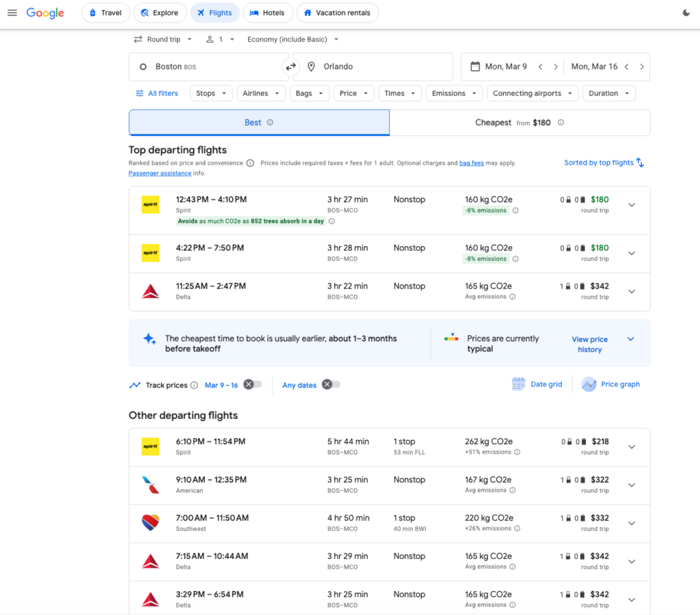Click the Sorted by top flights icon
The height and width of the screenshot is (615, 700).
coord(640,163)
